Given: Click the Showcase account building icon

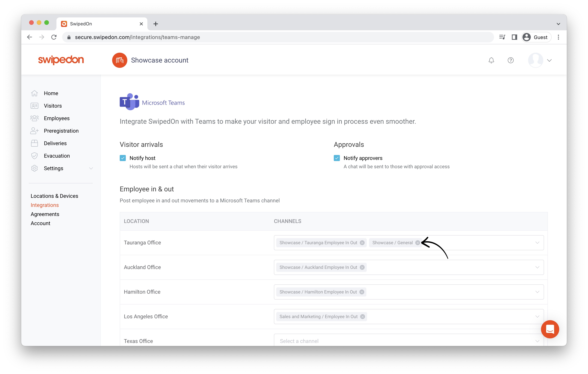Looking at the screenshot, I should click(x=120, y=60).
